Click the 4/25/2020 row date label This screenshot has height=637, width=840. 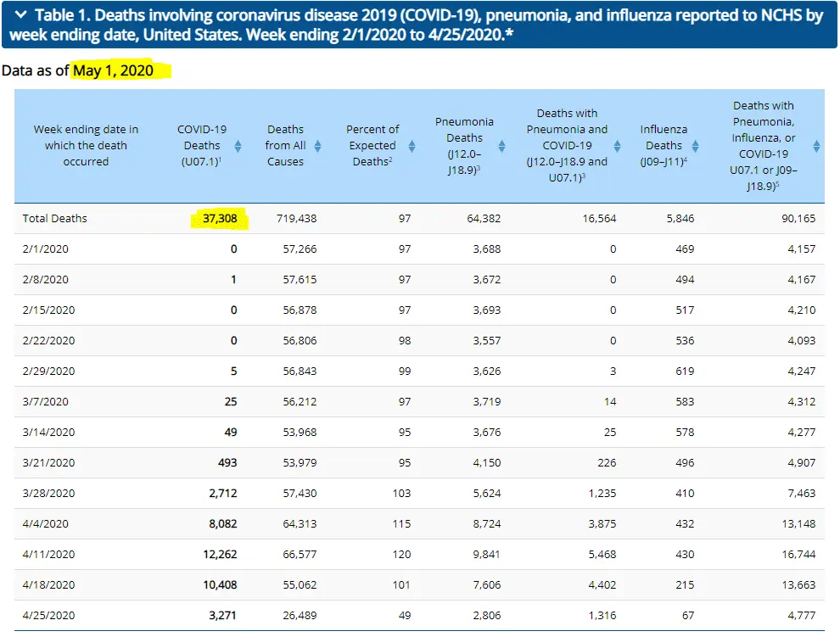(x=49, y=616)
